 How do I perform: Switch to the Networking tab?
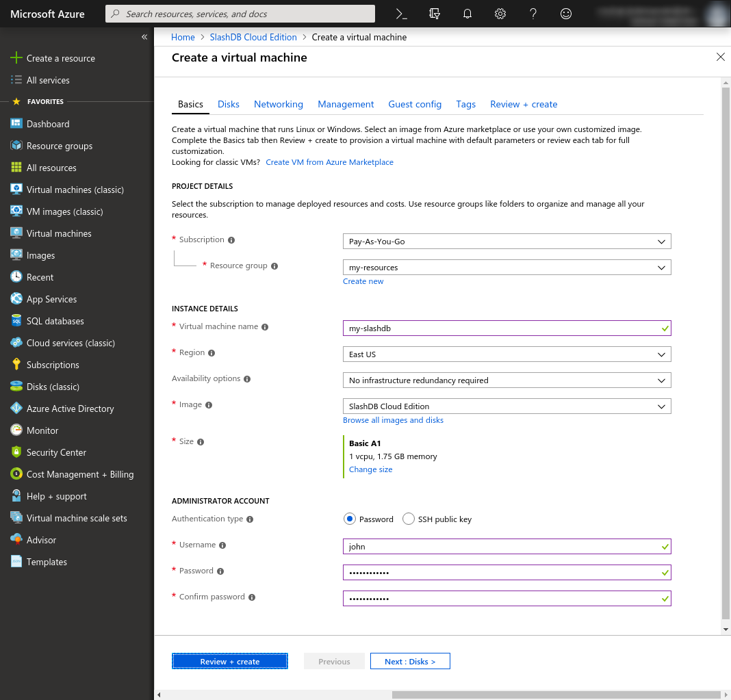(278, 104)
